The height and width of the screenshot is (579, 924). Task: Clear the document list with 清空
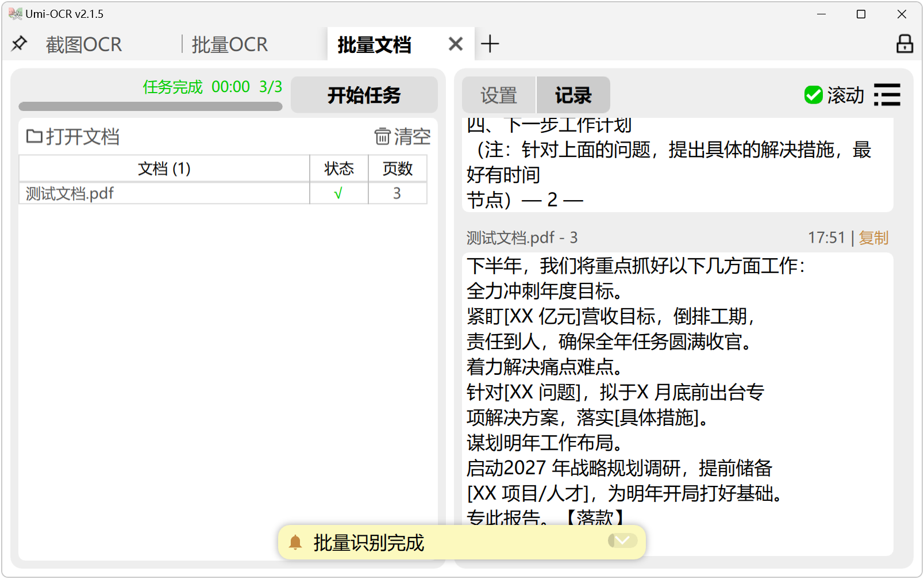tap(402, 137)
